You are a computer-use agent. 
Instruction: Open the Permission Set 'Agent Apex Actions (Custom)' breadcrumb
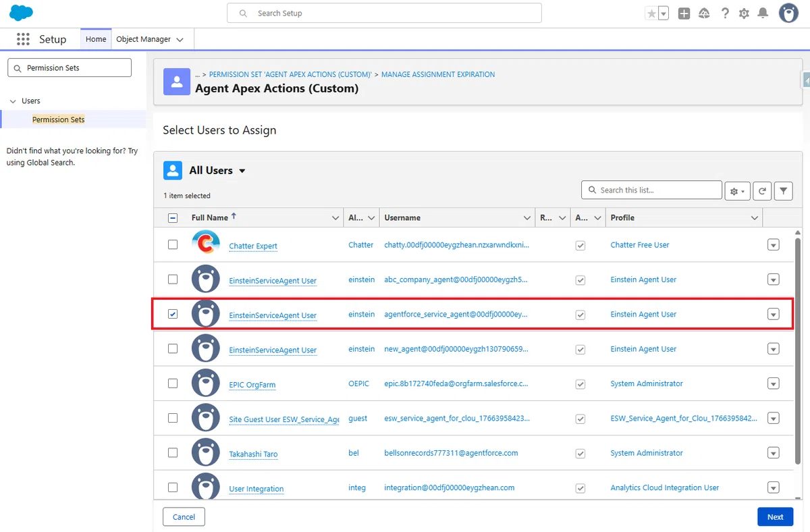tap(290, 74)
